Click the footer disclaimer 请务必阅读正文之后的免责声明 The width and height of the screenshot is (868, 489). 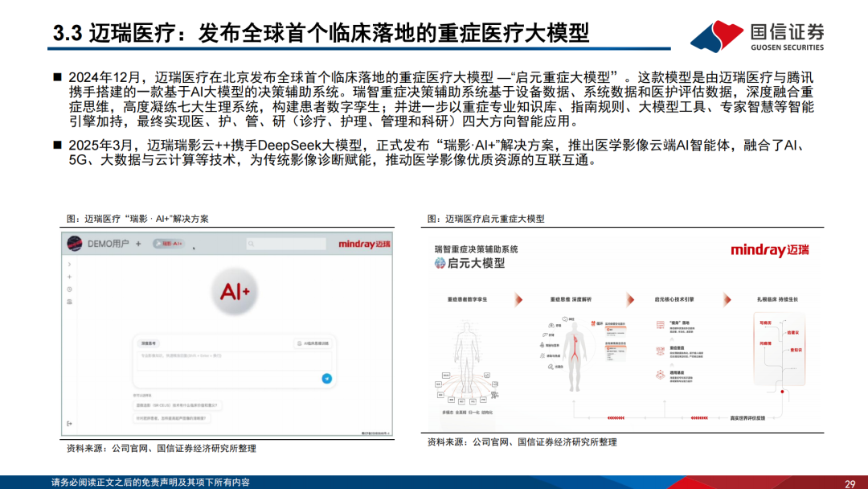pos(150,483)
